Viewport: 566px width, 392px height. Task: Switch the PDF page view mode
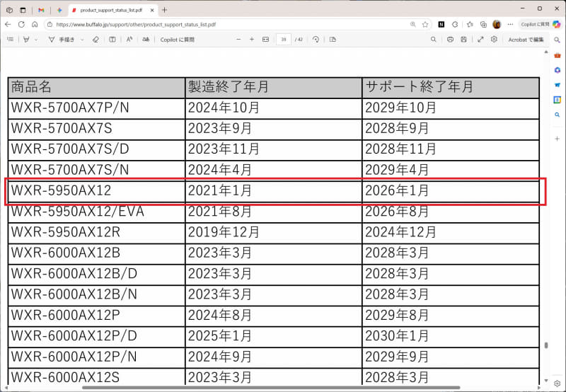point(333,40)
